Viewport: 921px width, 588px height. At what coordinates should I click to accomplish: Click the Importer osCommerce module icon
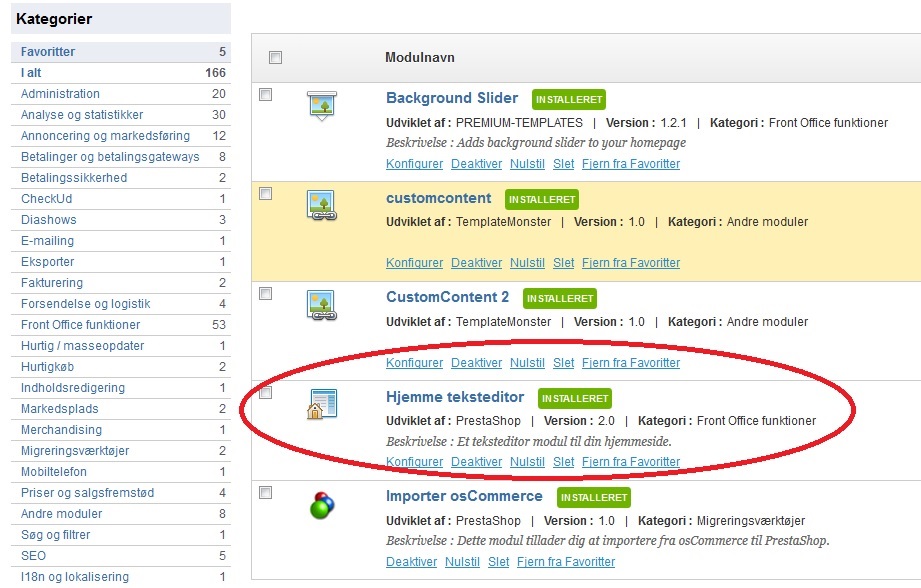click(322, 505)
